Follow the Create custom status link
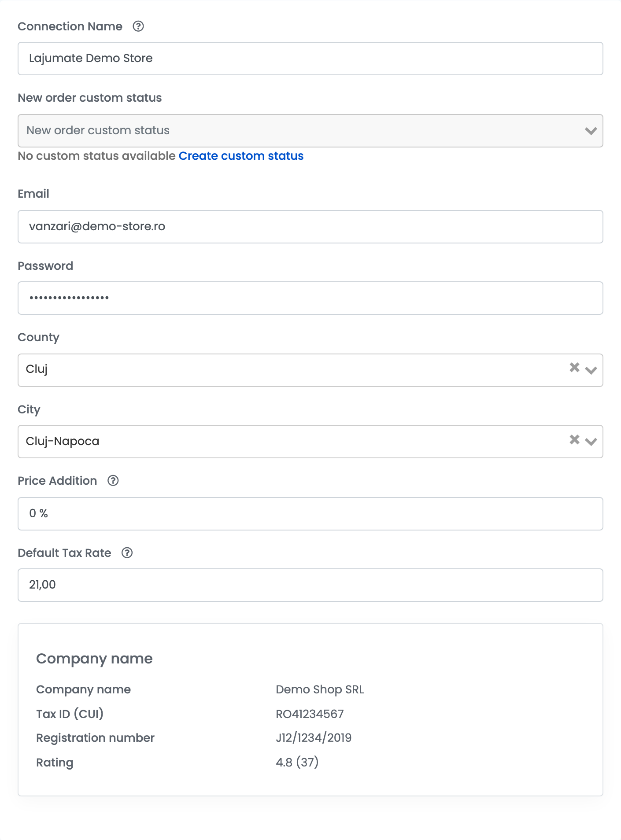This screenshot has width=621, height=840. [241, 156]
